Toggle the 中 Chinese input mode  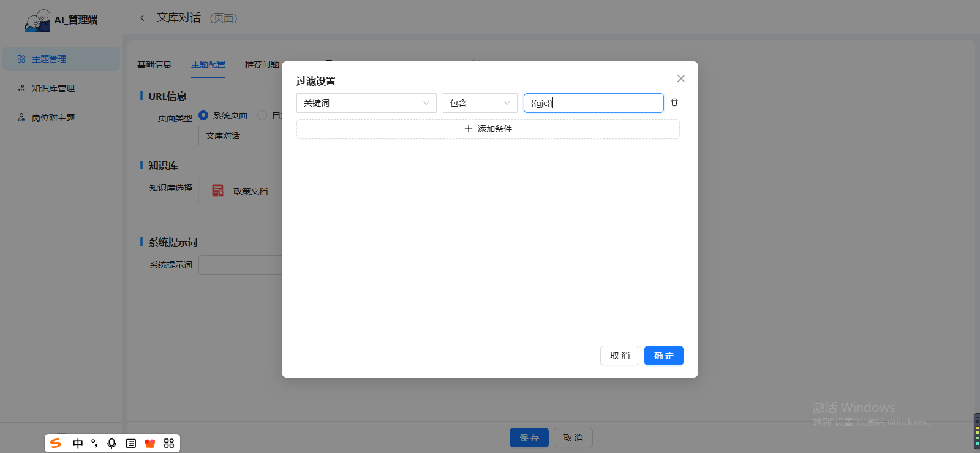pos(78,443)
